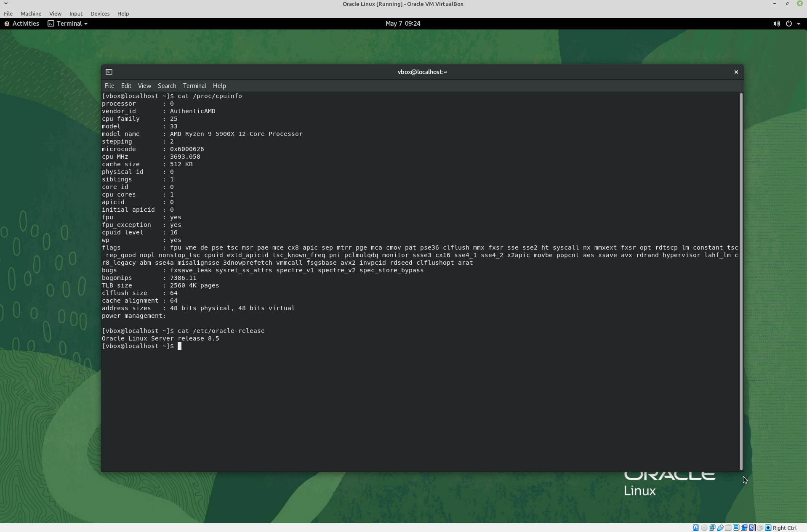Open the shared folders indicator

[x=728, y=528]
